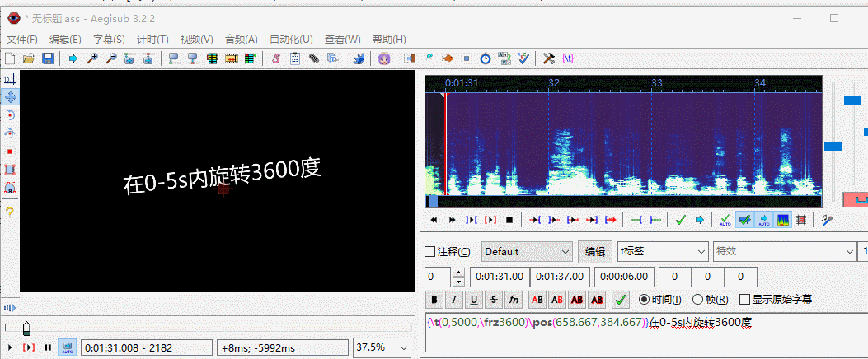Open the 字幕 menu

click(109, 40)
